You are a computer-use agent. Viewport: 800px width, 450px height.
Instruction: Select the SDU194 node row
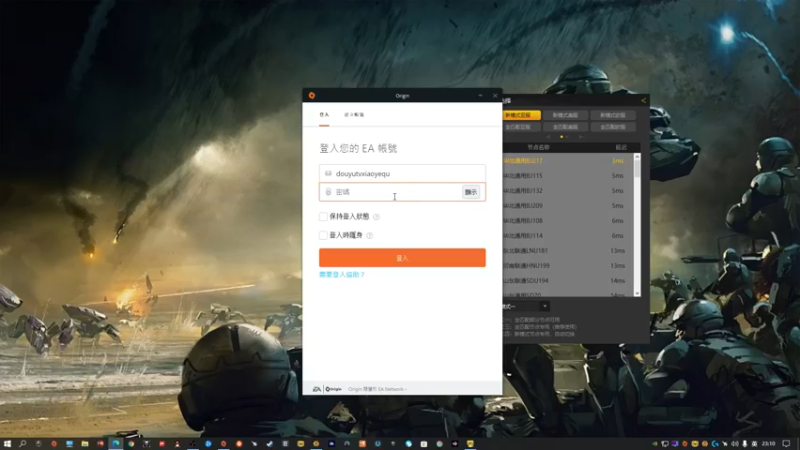(x=568, y=281)
